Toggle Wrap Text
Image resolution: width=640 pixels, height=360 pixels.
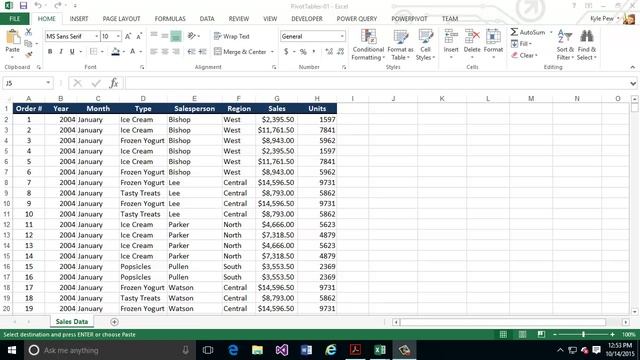pyautogui.click(x=231, y=36)
